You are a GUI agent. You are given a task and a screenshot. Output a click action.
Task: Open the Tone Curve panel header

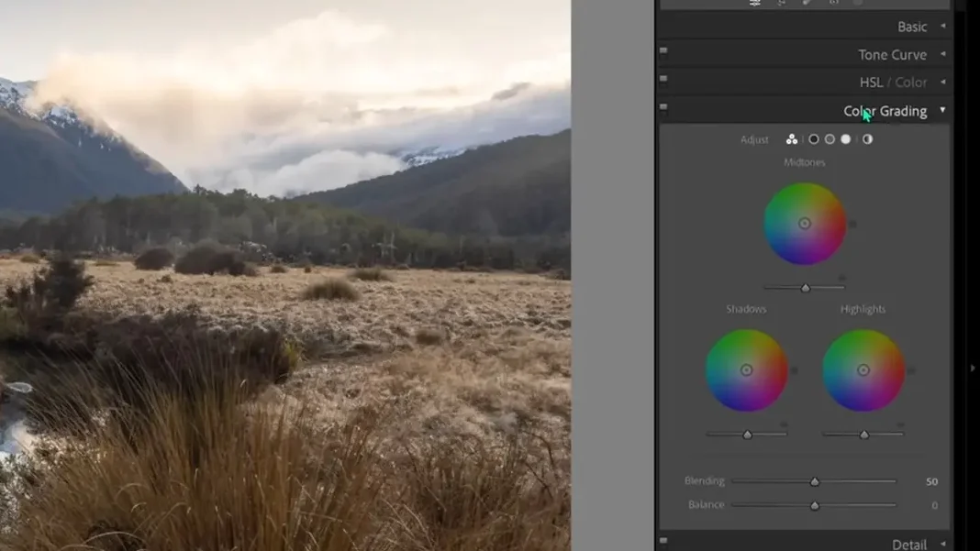(x=804, y=54)
